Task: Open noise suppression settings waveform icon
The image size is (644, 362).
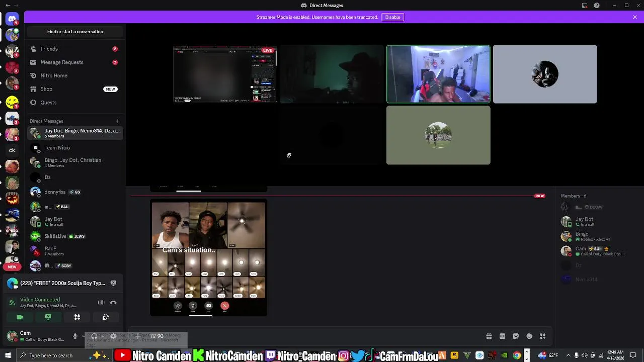Action: (x=101, y=302)
